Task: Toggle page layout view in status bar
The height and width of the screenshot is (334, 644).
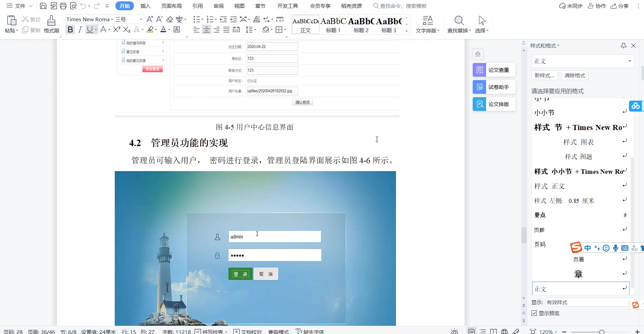Action: pos(472,331)
